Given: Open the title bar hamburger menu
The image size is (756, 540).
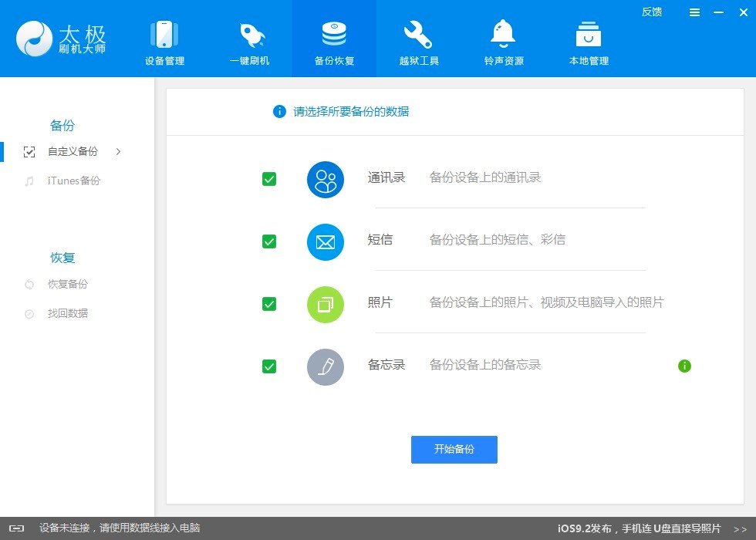Looking at the screenshot, I should pyautogui.click(x=694, y=13).
